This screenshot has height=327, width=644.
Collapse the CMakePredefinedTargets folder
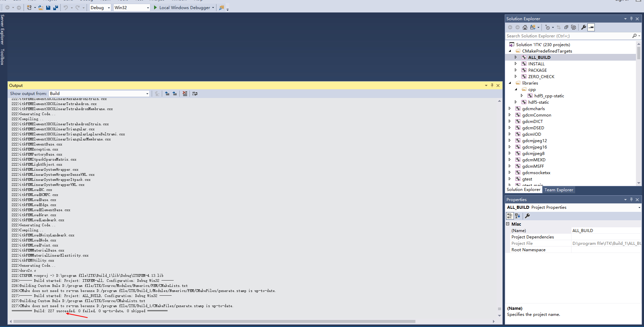(510, 51)
